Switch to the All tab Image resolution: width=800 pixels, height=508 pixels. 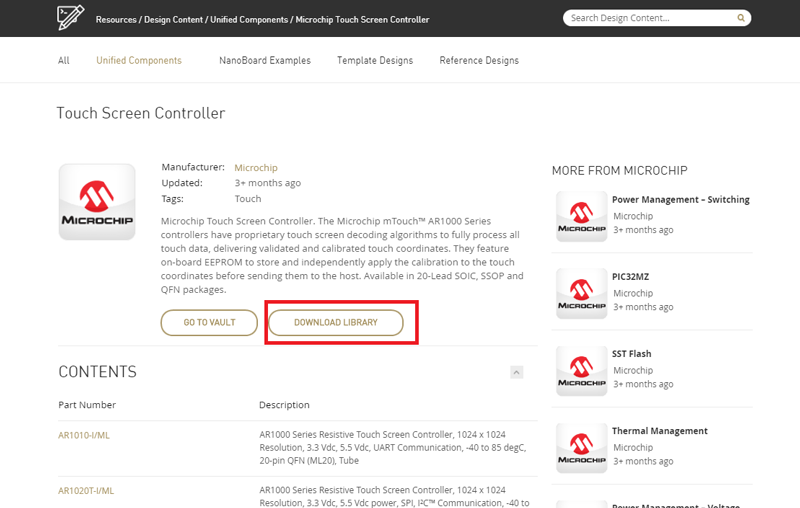(x=64, y=61)
